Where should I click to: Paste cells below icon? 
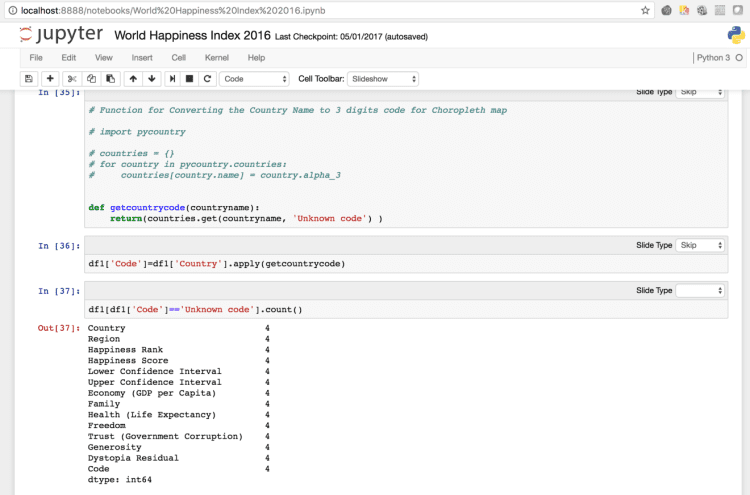point(110,79)
